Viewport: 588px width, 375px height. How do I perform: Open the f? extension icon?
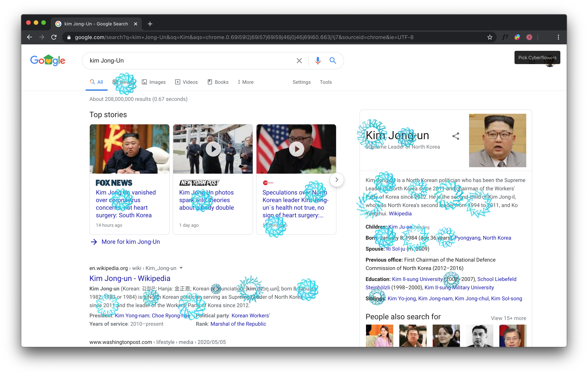pyautogui.click(x=505, y=37)
